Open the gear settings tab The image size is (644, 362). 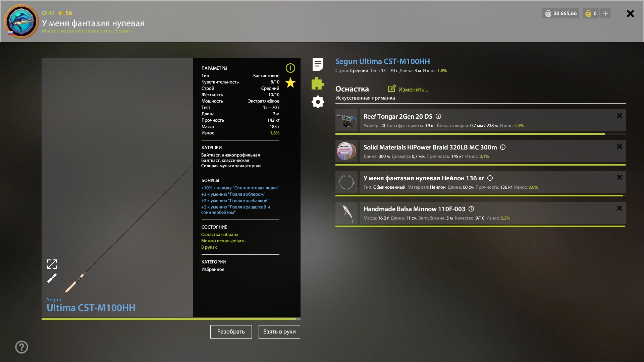[318, 102]
